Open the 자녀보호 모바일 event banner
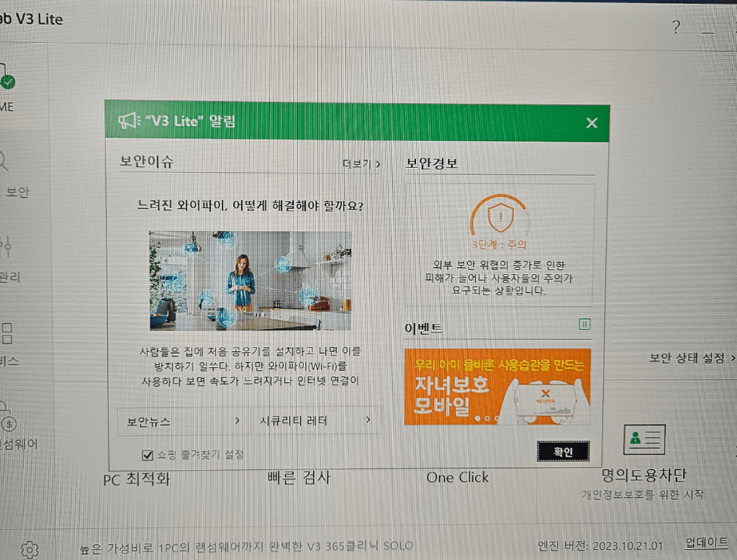737x560 pixels. click(x=497, y=387)
